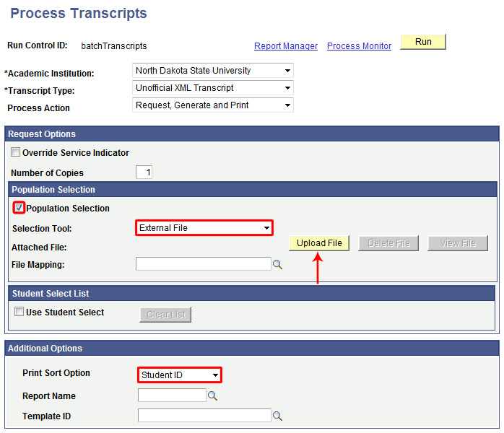Open the Report Manager link
This screenshot has height=433, width=504.
click(x=286, y=46)
